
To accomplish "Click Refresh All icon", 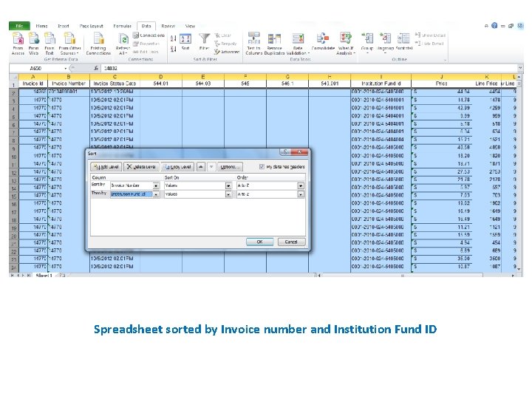I will coord(123,44).
